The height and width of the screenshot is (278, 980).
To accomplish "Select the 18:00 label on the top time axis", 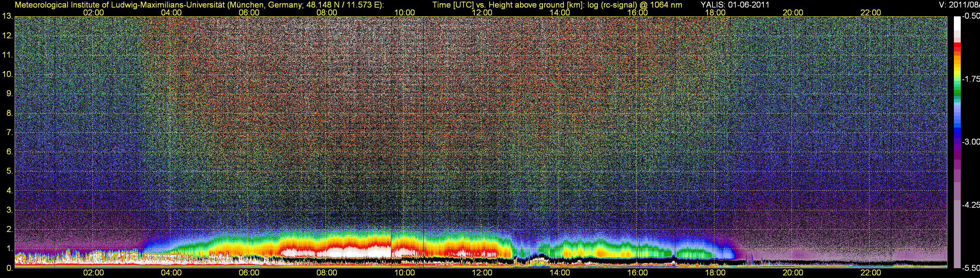I will (x=715, y=12).
